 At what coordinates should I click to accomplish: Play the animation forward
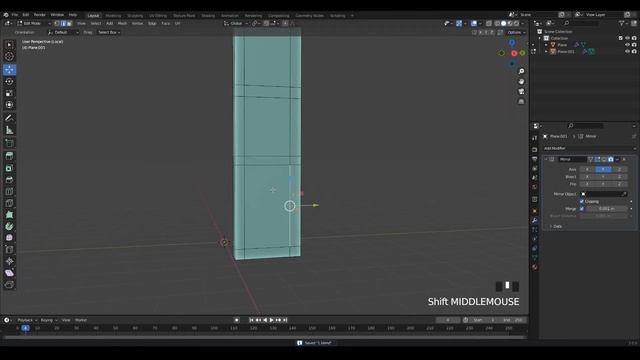point(271,320)
